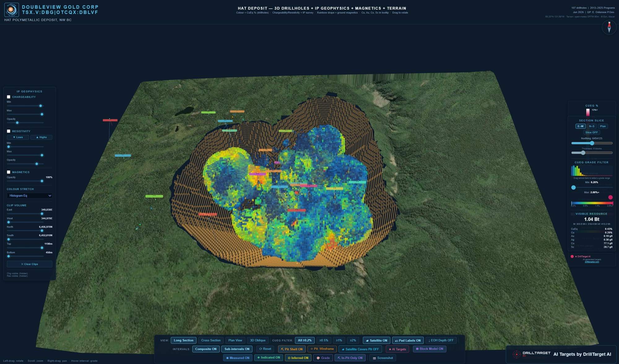Open the drilltarget.ai.com link

click(x=591, y=262)
